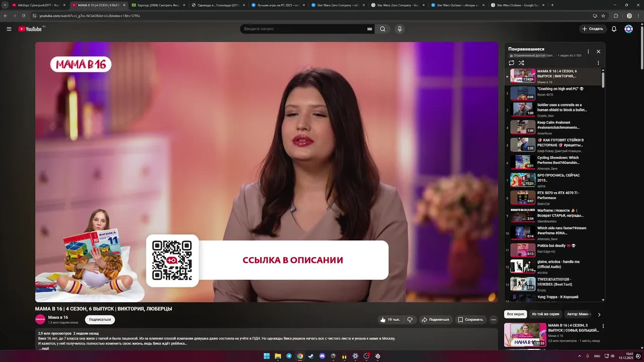Viewport: 644px width, 362px height.
Task: Reload the page
Action: [23, 16]
